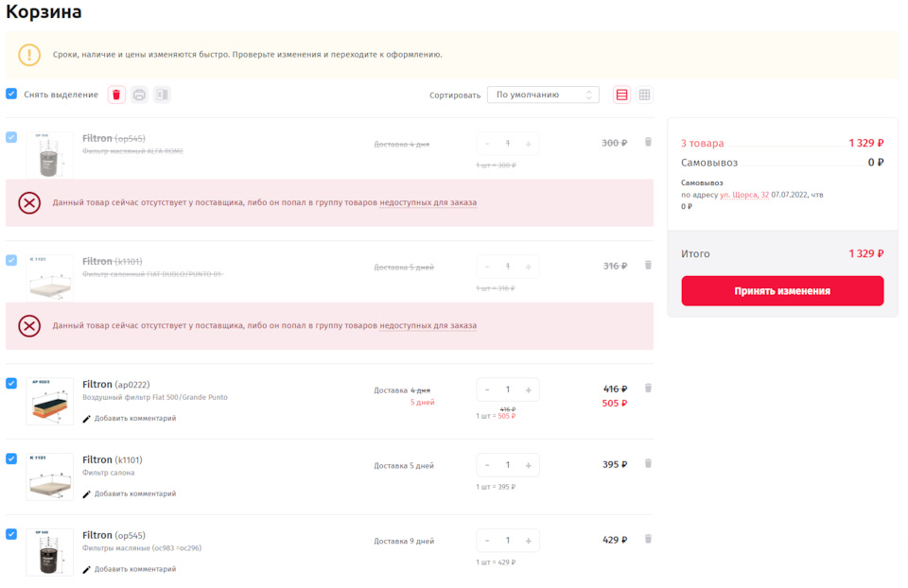The image size is (908, 588).
Task: Click the 3 товара summary line
Action: point(782,143)
